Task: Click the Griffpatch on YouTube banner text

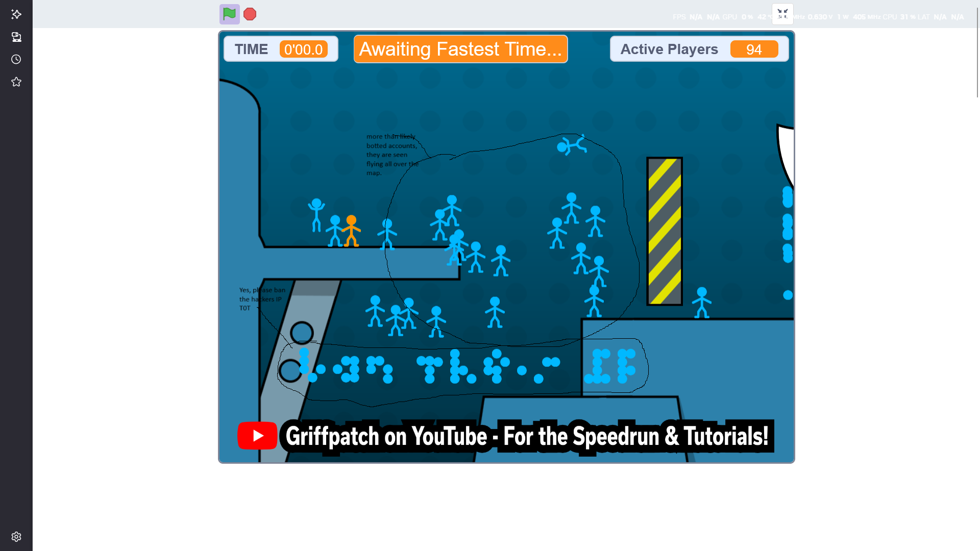Action: coord(527,436)
